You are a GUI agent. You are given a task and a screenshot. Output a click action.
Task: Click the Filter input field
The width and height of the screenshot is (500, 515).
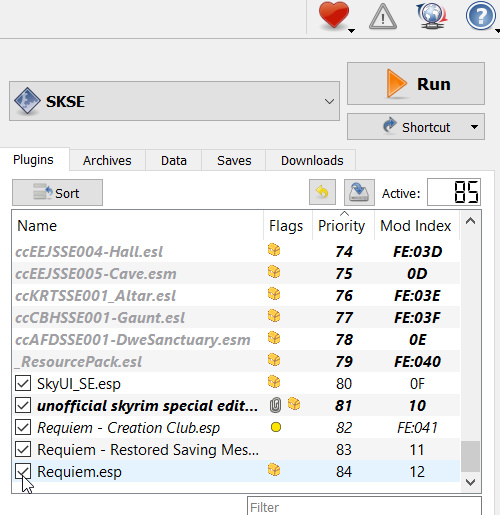[x=364, y=507]
